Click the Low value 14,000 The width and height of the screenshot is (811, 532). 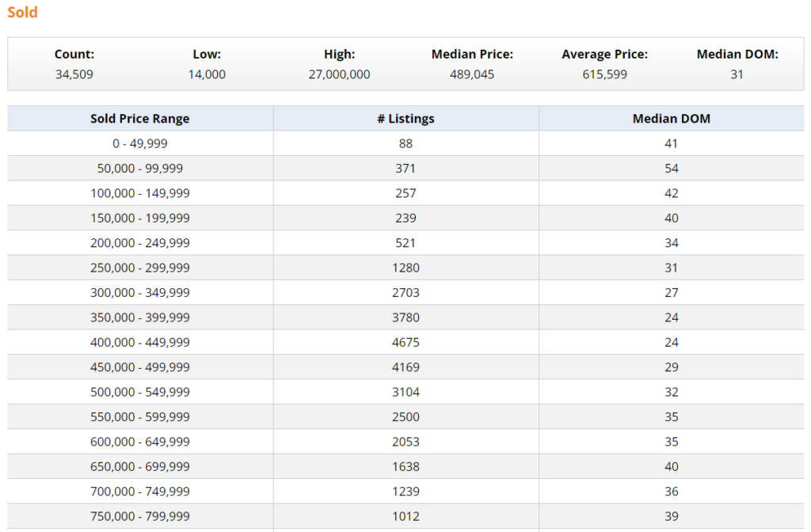tap(207, 74)
